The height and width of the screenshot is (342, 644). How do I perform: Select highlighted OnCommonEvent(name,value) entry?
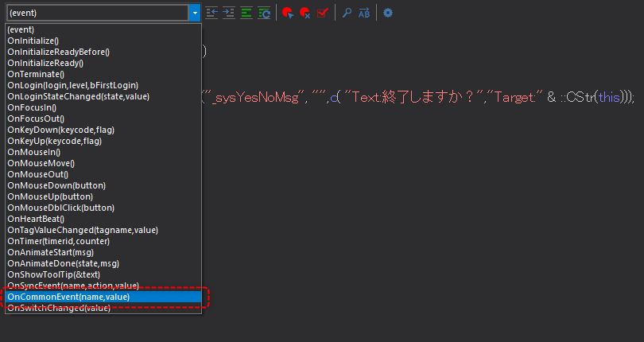(103, 297)
